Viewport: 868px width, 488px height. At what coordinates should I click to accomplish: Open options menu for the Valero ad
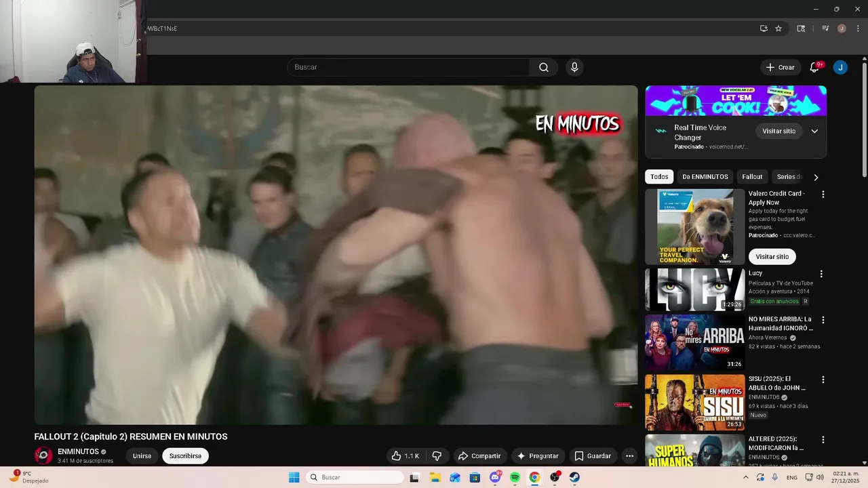(x=823, y=195)
